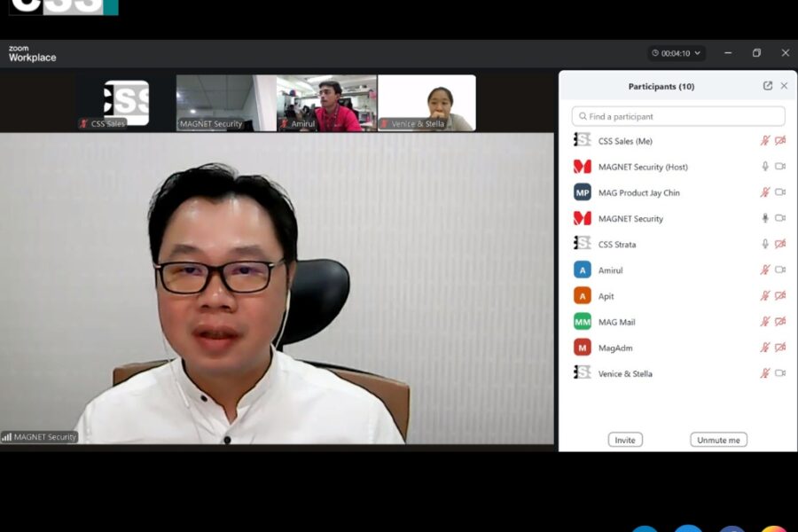Screen dimensions: 798x532
Task: Click MAG Mail green avatar icon
Action: point(582,322)
